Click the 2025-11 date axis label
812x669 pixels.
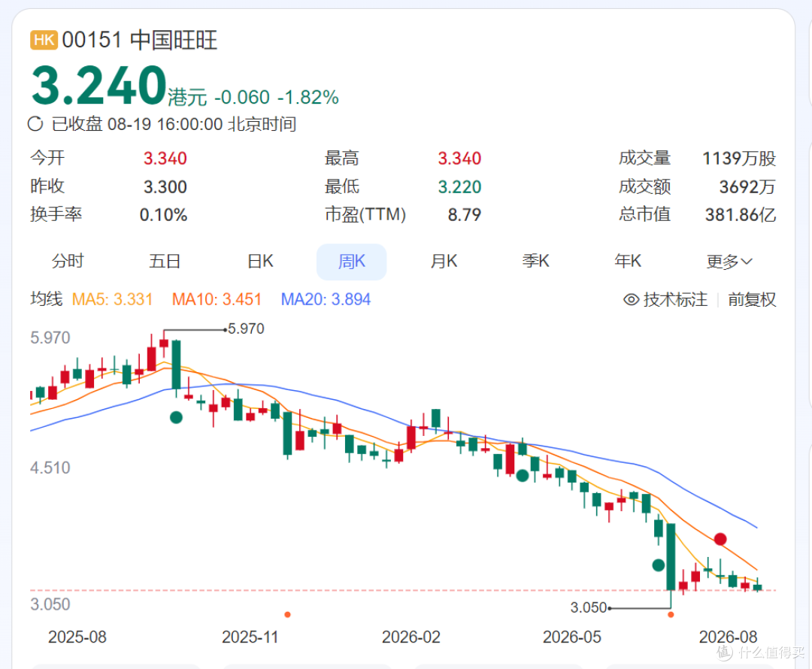click(x=250, y=637)
